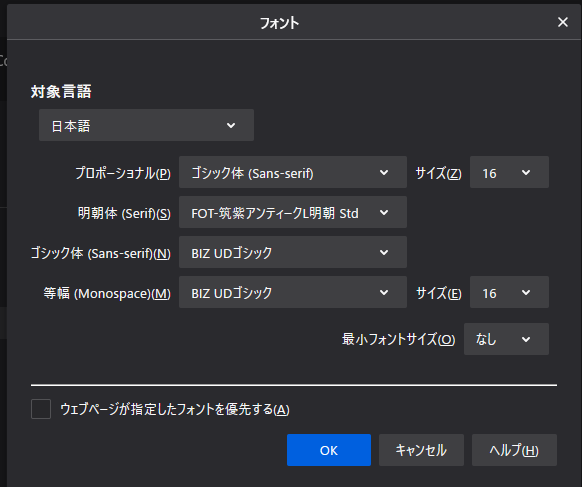The image size is (582, 487).
Task: Click the ウェブページが指定したフォントを優先する(A) label text
Action: click(x=175, y=409)
